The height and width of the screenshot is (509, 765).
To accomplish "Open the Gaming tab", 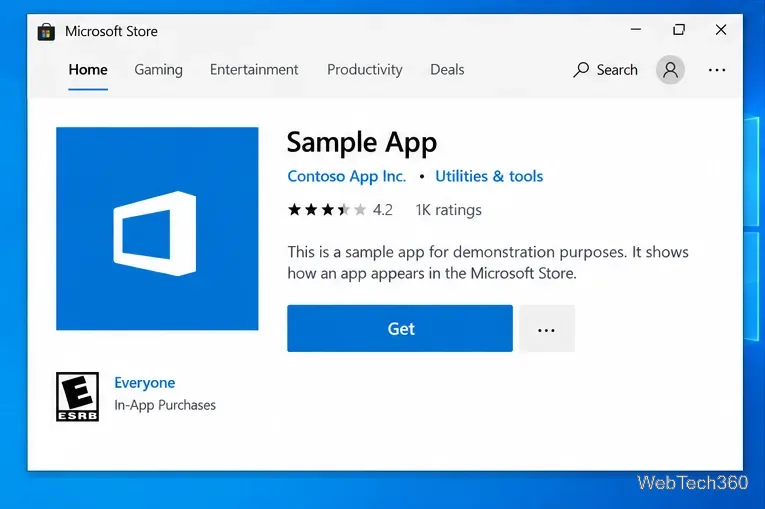I will point(159,70).
